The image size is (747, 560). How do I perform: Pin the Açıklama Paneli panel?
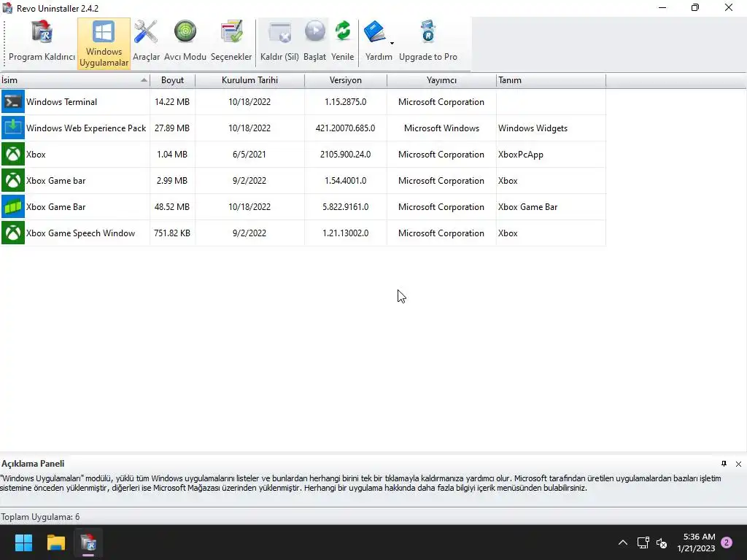click(724, 463)
